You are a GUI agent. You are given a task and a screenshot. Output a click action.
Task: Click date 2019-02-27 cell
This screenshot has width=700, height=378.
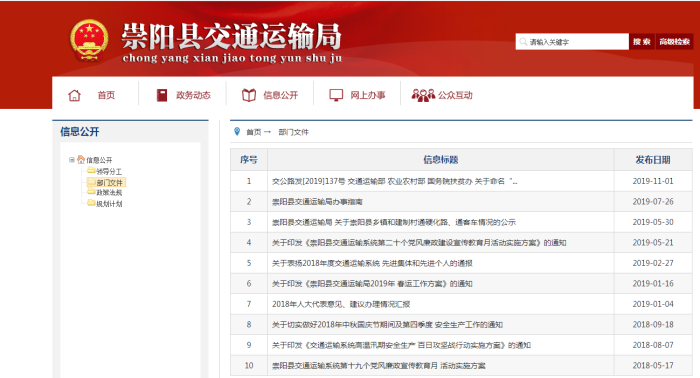[x=653, y=263]
